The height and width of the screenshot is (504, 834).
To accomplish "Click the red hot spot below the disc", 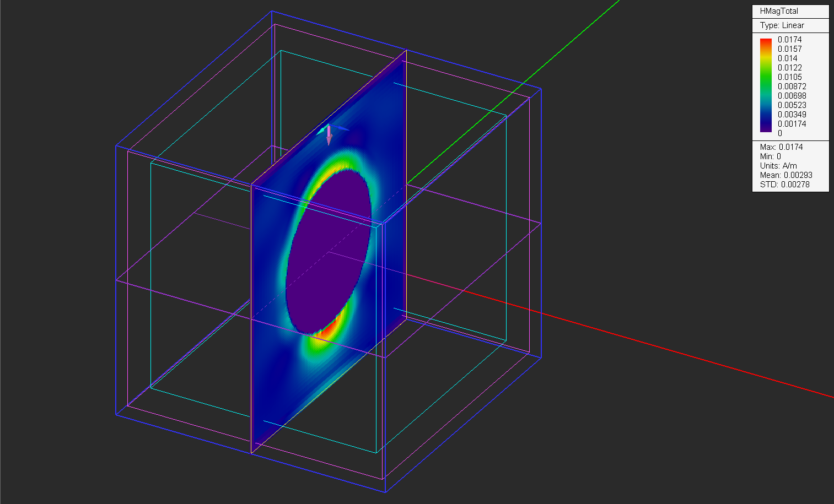I will (x=330, y=329).
